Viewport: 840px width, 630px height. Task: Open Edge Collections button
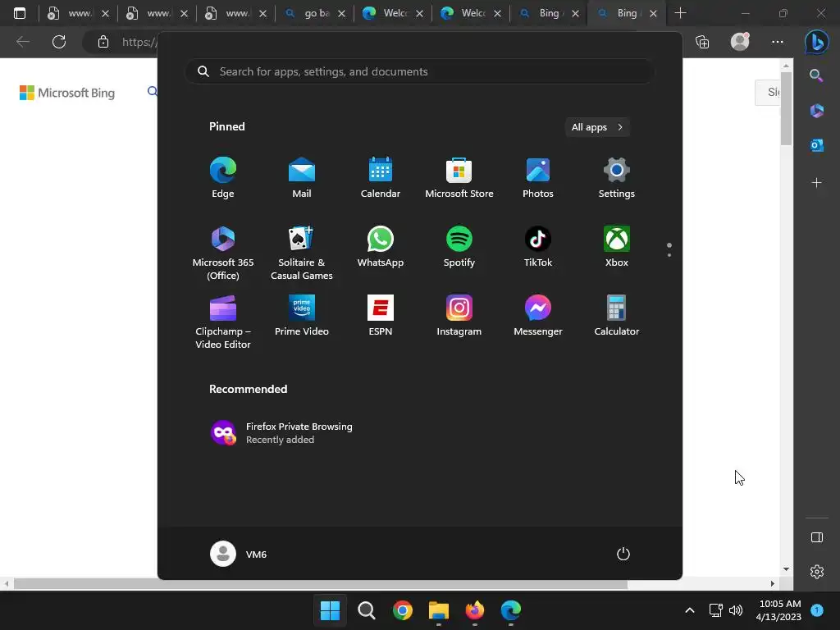pos(702,42)
